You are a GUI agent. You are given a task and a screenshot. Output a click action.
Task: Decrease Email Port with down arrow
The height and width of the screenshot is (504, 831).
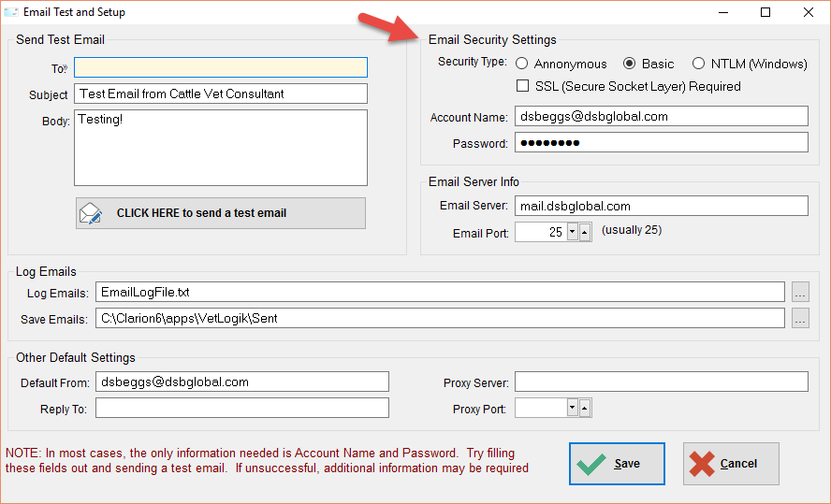coord(572,232)
